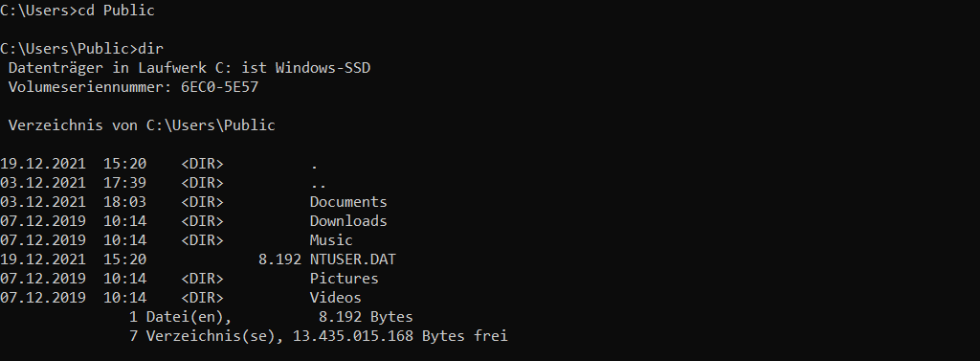Click 'Verzeichnis von C:\Users\Public' line
This screenshot has height=361, width=980.
point(142,125)
